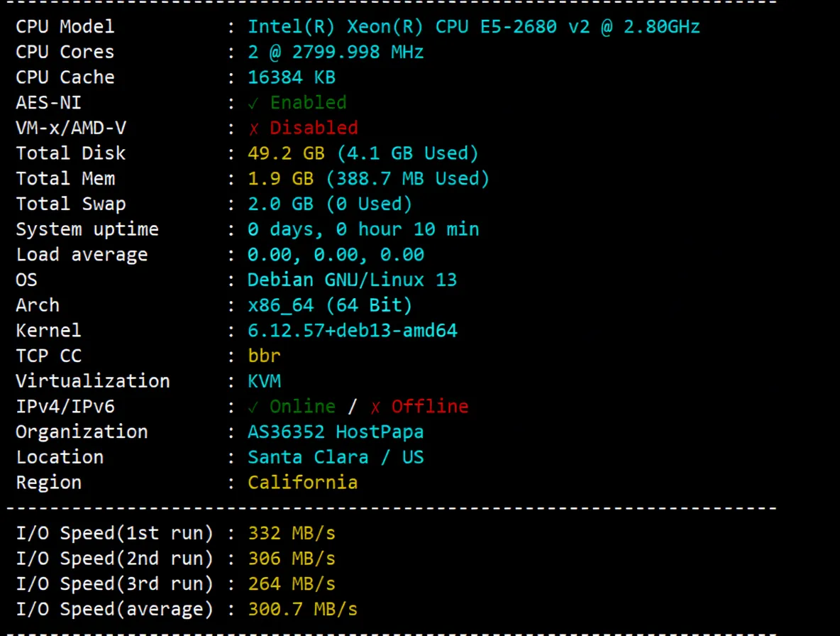840x636 pixels.
Task: Select the OS Debian GNU/Linux 13 entry
Action: 353,279
